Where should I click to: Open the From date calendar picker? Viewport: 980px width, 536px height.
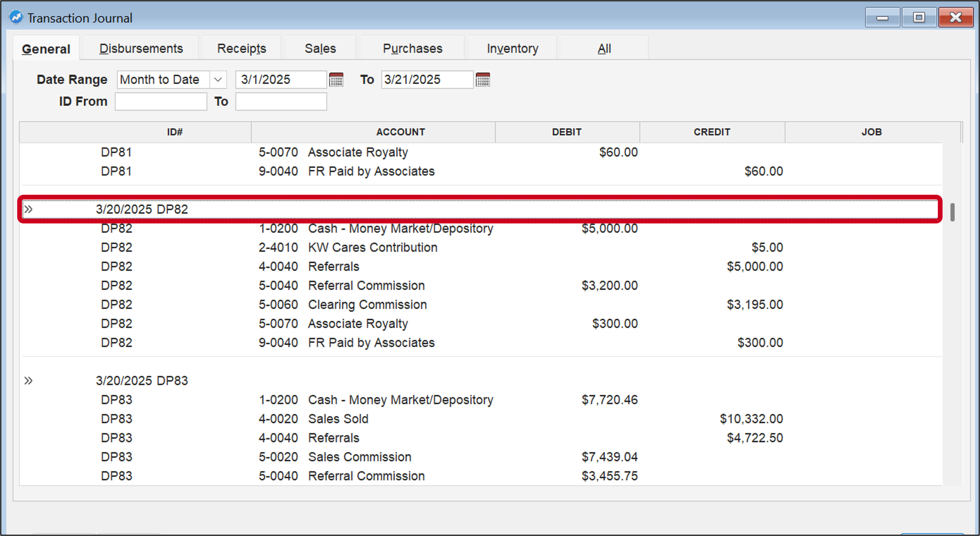coord(336,80)
